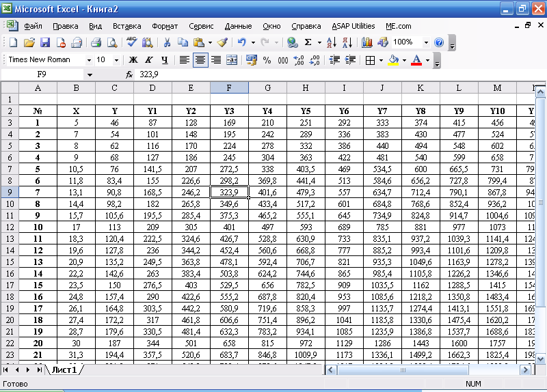Screen dimensions: 547x392
Task: Switch to the Лист1 sheet tab
Action: click(x=64, y=369)
